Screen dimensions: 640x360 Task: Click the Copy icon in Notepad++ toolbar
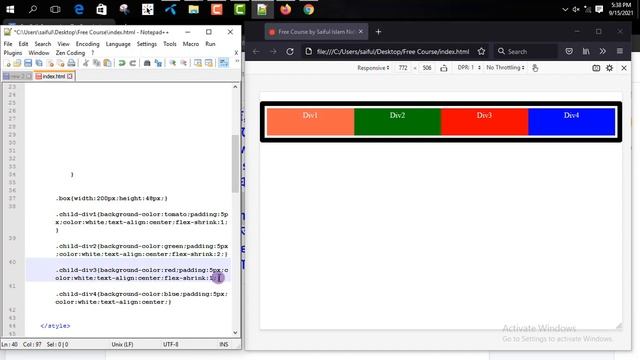tap(97, 63)
